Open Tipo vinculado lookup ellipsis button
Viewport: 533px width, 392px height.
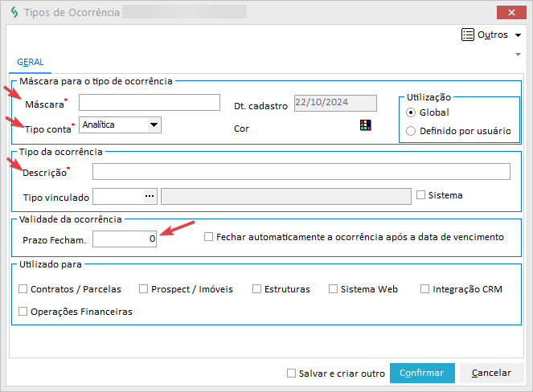(148, 195)
